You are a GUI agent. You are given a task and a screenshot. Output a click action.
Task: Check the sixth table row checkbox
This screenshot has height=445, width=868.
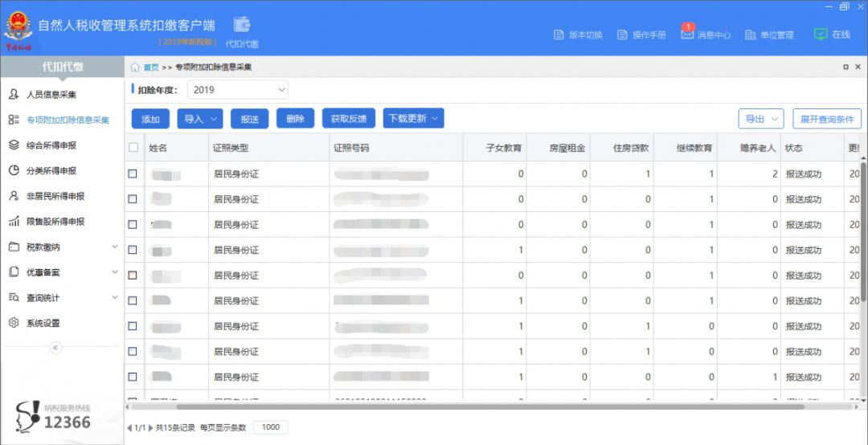click(x=133, y=300)
